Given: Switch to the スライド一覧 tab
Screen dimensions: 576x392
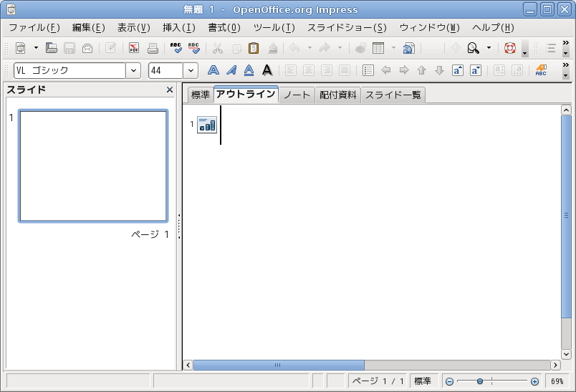Looking at the screenshot, I should pyautogui.click(x=393, y=95).
